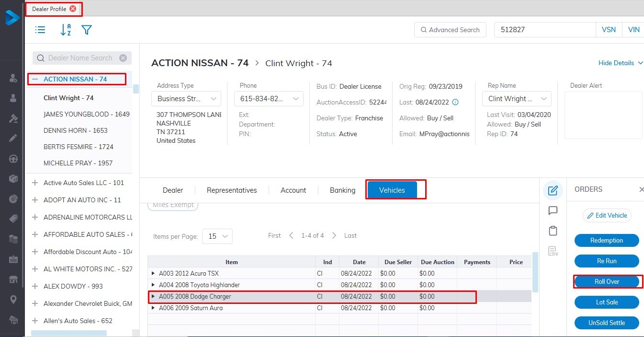Clear the Dealer Name Search field
The width and height of the screenshot is (644, 337).
tap(123, 58)
